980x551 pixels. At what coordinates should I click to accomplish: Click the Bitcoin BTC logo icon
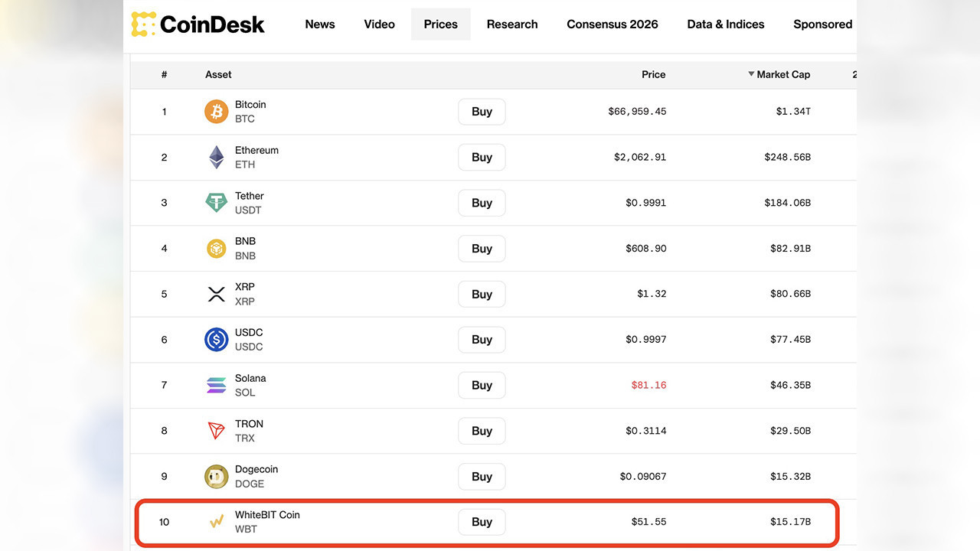(x=215, y=111)
